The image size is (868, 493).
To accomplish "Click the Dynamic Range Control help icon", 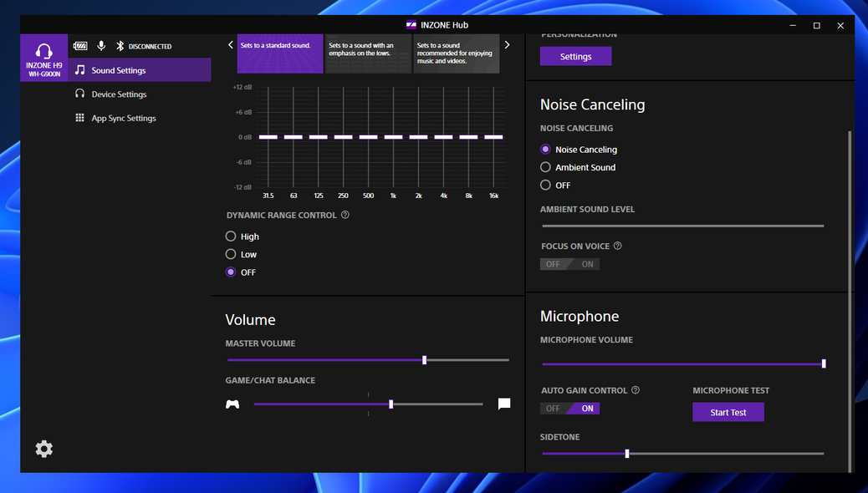I will 345,215.
